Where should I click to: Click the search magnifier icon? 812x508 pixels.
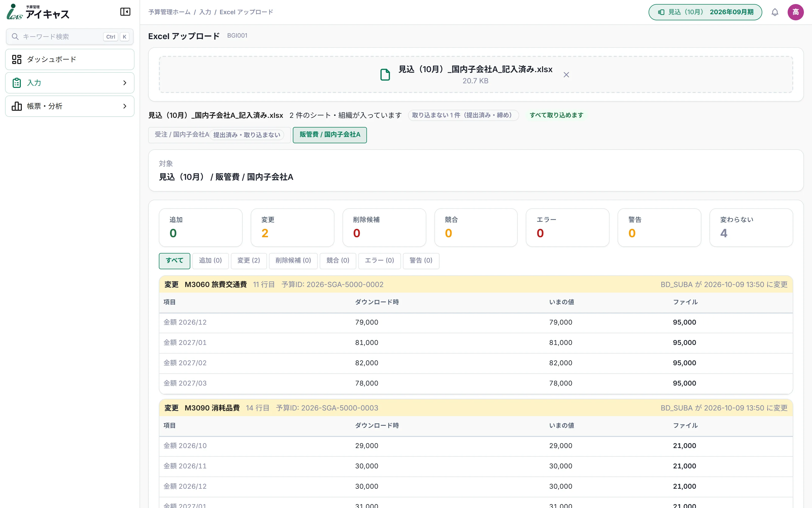pos(15,37)
